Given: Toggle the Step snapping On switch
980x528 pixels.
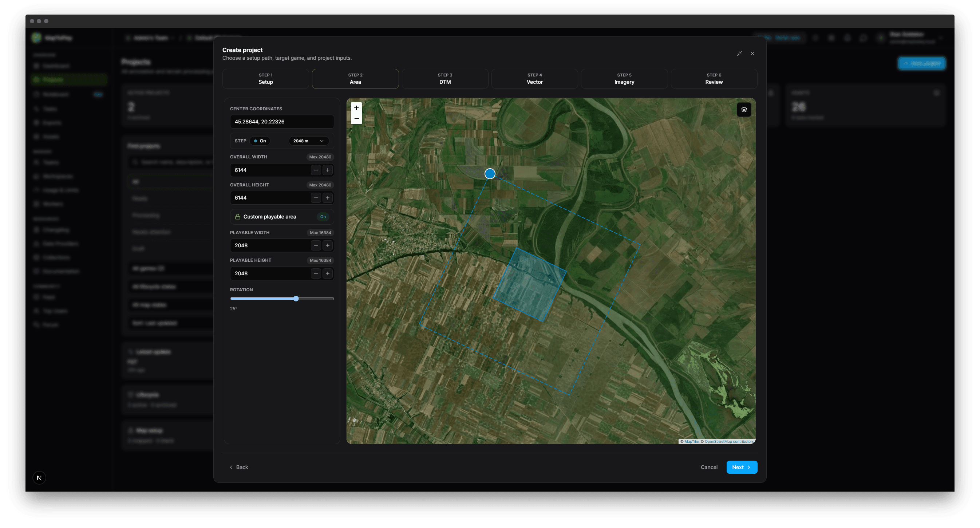Looking at the screenshot, I should (260, 141).
